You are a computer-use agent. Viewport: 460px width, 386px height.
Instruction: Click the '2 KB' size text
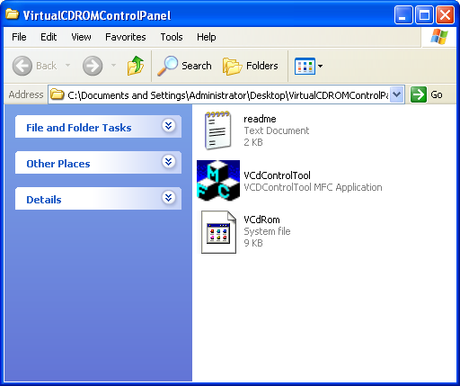[253, 142]
